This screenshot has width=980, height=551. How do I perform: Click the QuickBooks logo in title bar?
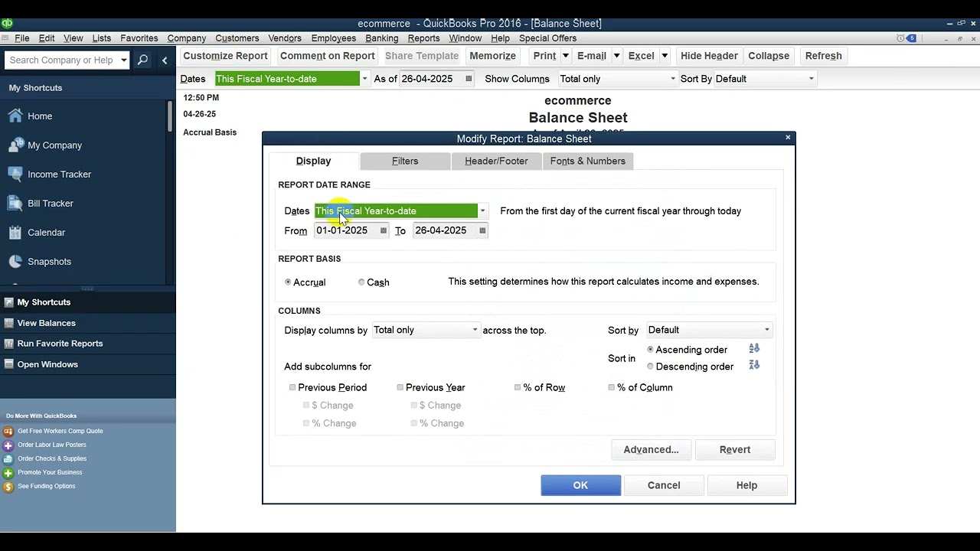[x=7, y=24]
